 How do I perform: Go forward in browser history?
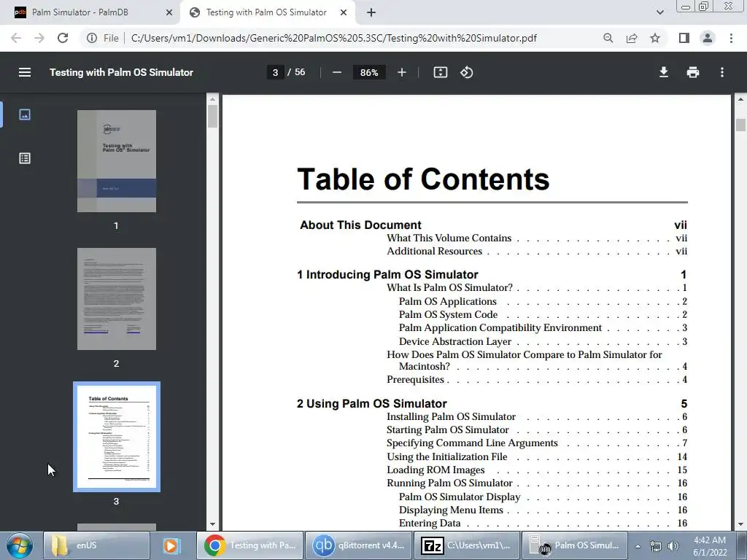coord(39,38)
